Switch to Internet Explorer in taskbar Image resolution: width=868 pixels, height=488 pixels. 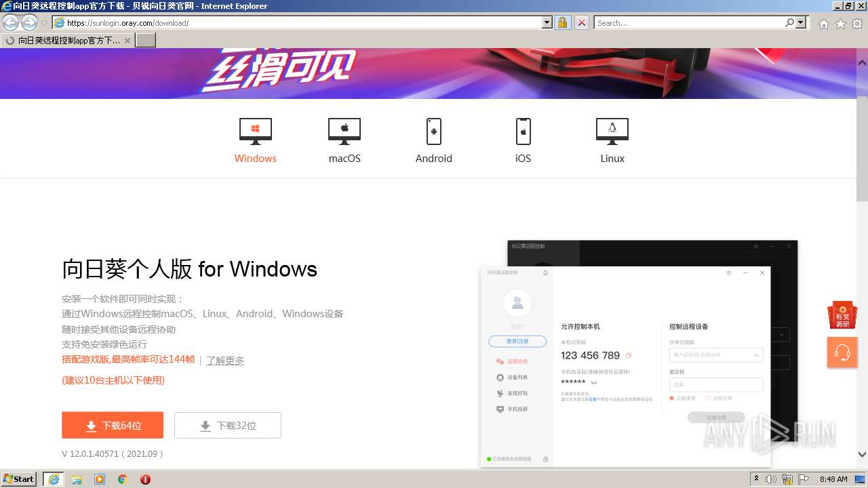(x=54, y=479)
